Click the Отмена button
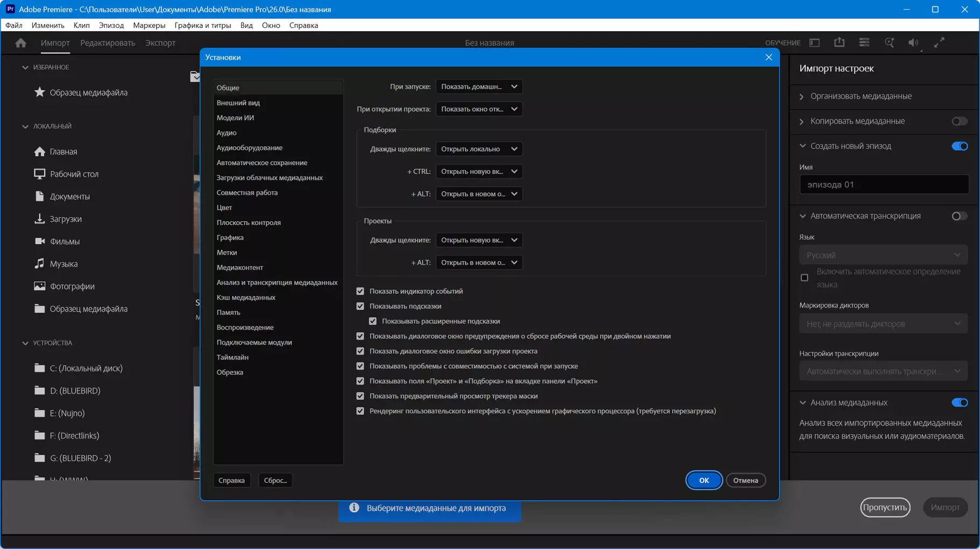Screen dimensions: 980x549 745,480
